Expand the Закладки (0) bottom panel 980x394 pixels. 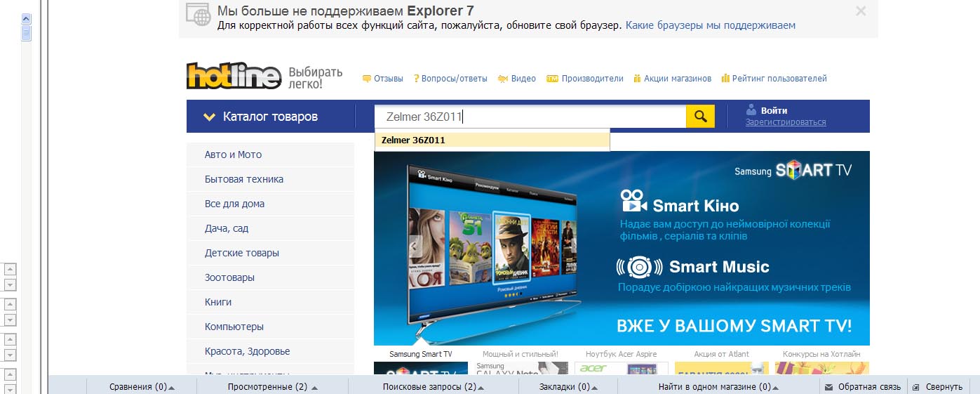(x=568, y=387)
